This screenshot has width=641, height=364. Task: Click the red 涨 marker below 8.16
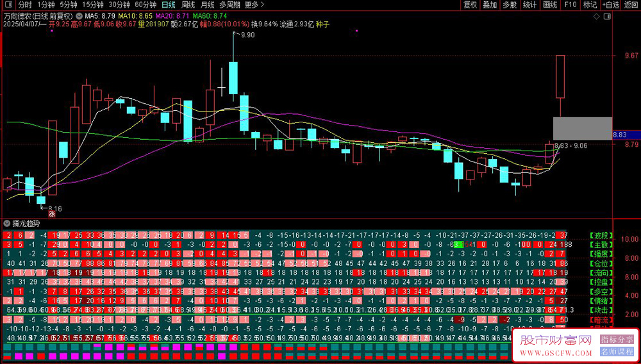[x=51, y=213]
